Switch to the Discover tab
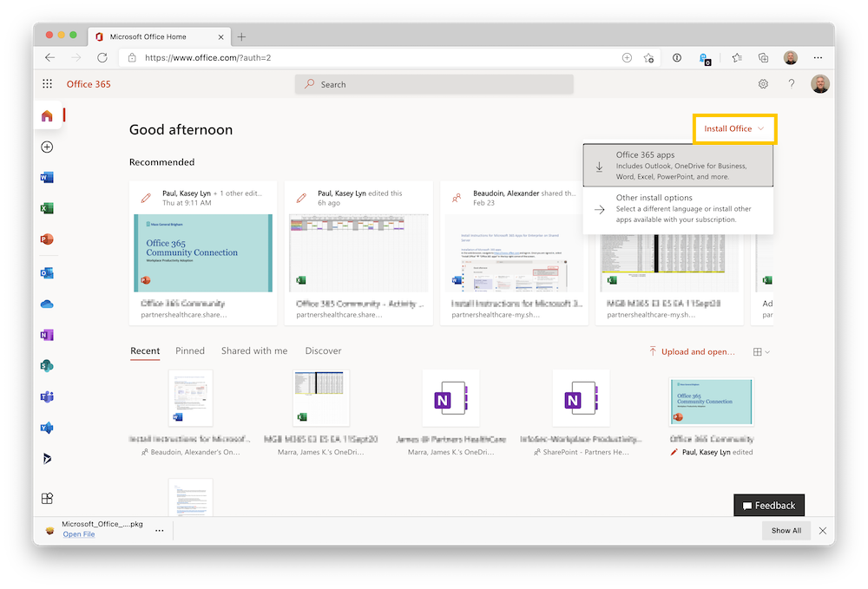 323,351
